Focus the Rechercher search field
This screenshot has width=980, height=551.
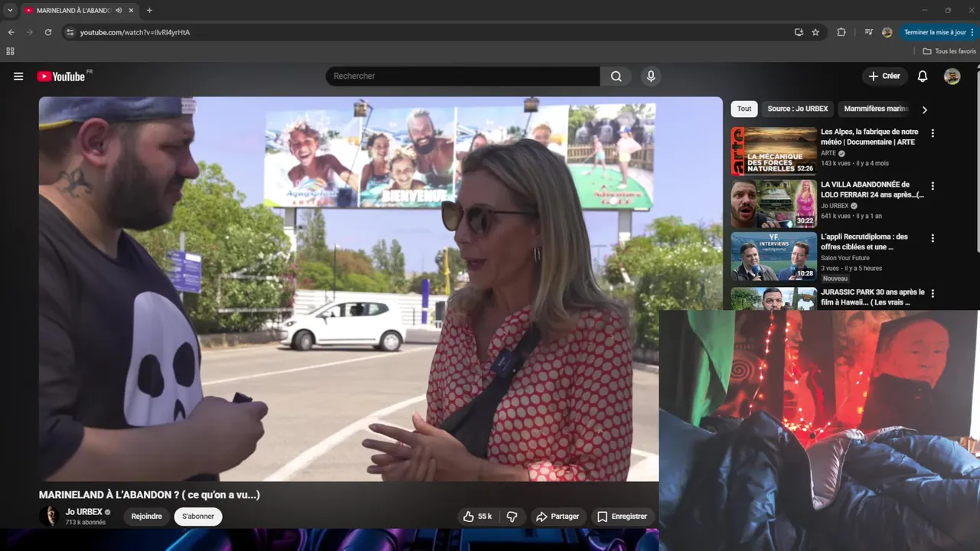[x=463, y=77]
